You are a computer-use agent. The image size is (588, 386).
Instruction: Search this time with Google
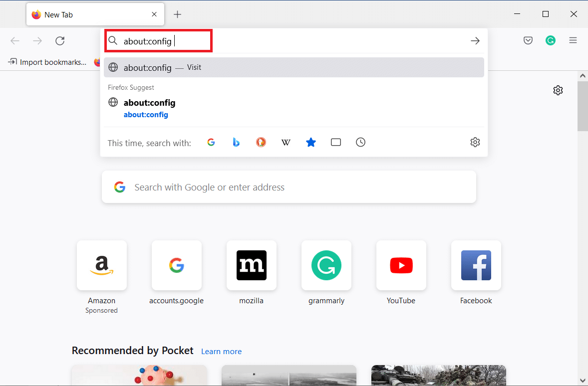coord(211,143)
